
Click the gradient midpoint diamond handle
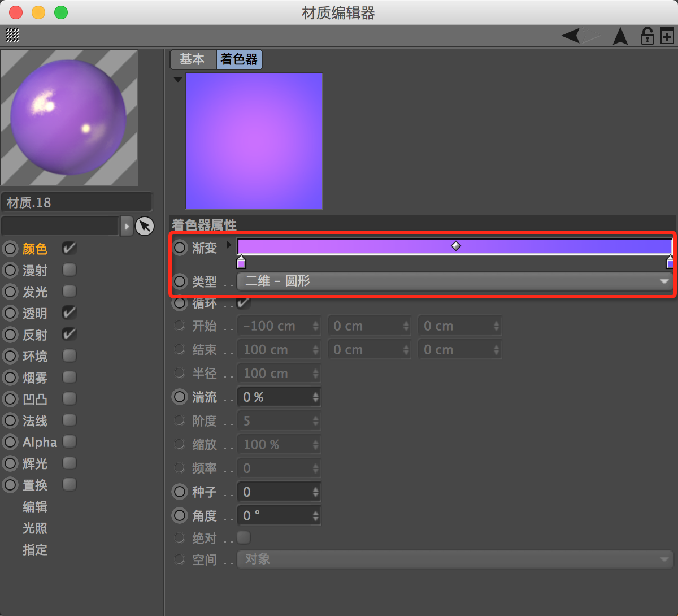click(x=455, y=245)
